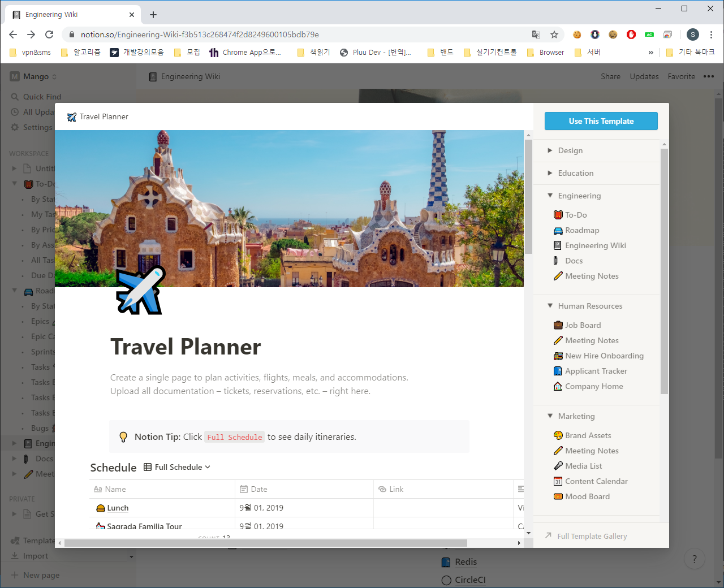Image resolution: width=724 pixels, height=588 pixels.
Task: Open a new browser tab
Action: point(153,15)
